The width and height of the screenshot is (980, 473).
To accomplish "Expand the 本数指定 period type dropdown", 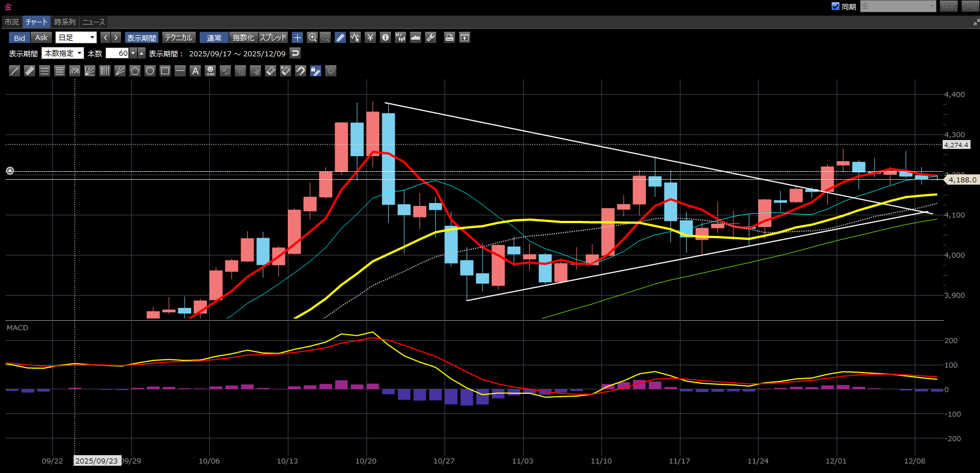I will [63, 54].
